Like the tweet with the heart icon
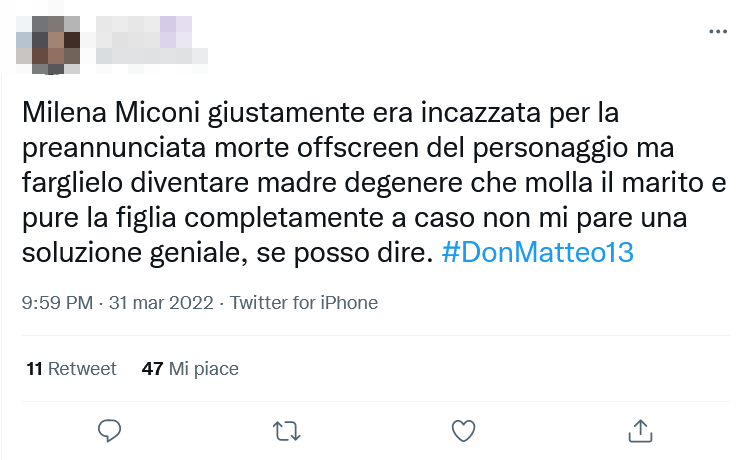Viewport: 748px width, 460px height. [462, 430]
